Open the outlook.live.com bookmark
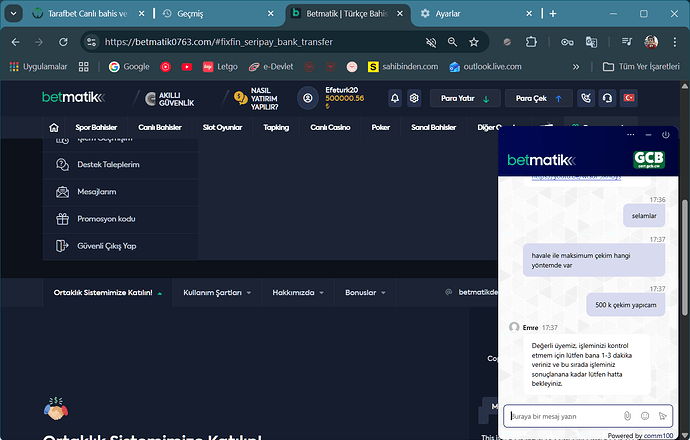 tap(485, 66)
